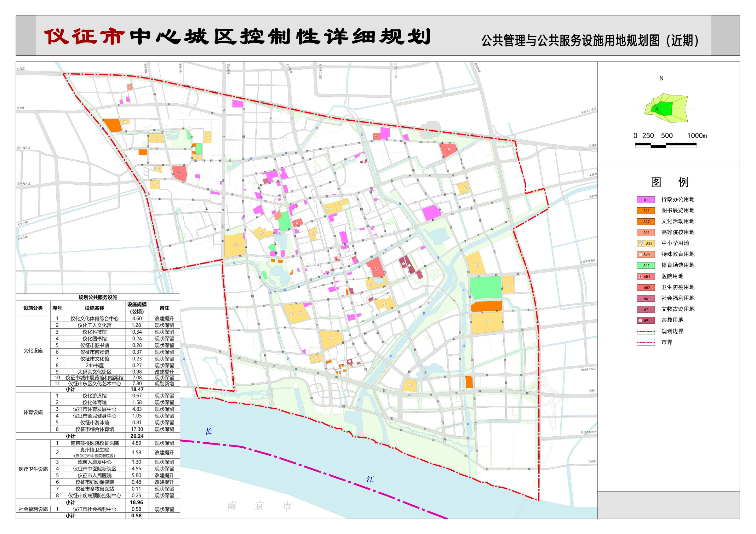Click the A52 卫生防疫用地 legend swatch
Image resolution: width=756 pixels, height=534 pixels.
tap(645, 287)
